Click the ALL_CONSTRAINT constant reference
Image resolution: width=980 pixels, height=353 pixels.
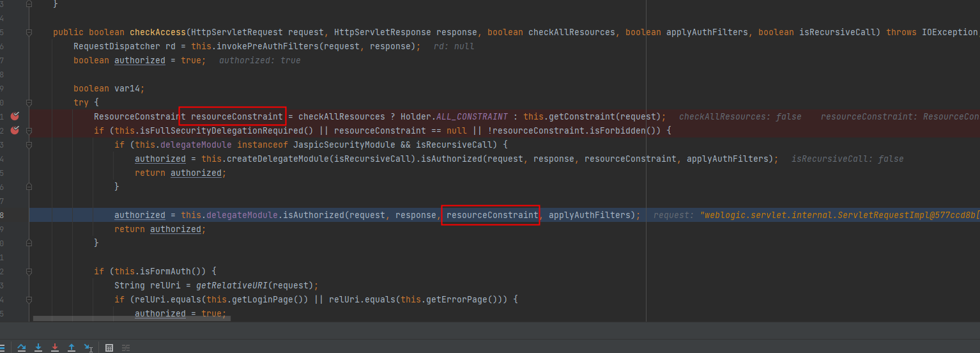(471, 116)
